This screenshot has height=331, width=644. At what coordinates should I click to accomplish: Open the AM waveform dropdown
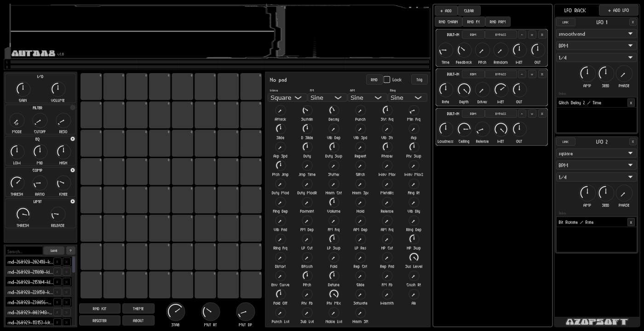(368, 97)
